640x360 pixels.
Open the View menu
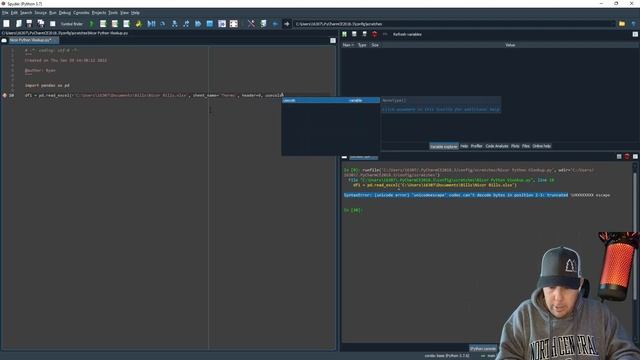coord(124,13)
